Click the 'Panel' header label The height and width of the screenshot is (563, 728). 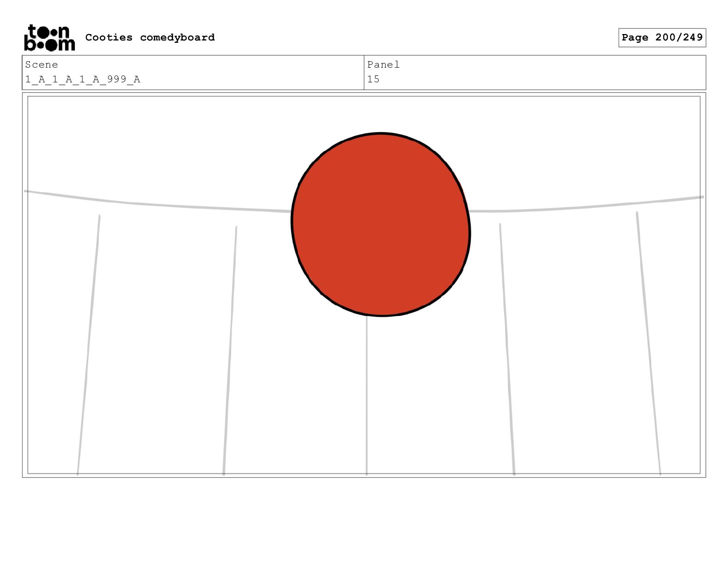[383, 64]
